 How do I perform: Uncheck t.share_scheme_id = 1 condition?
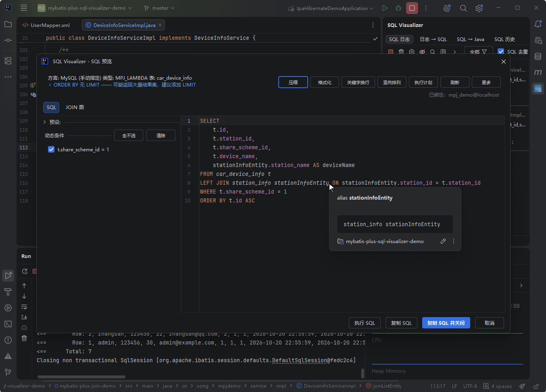point(51,150)
